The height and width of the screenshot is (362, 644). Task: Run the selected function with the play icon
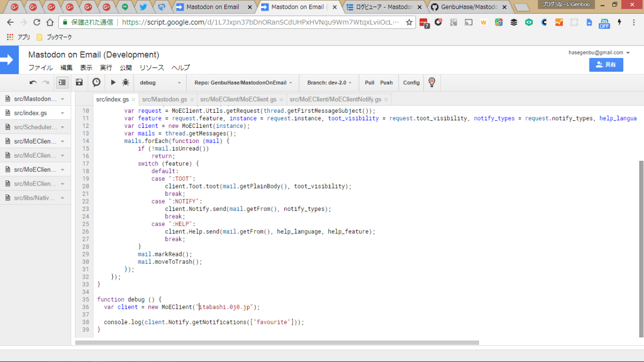click(x=113, y=83)
